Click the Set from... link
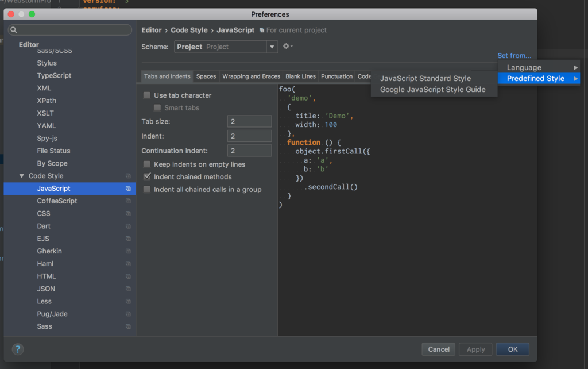This screenshot has width=588, height=369. (514, 56)
